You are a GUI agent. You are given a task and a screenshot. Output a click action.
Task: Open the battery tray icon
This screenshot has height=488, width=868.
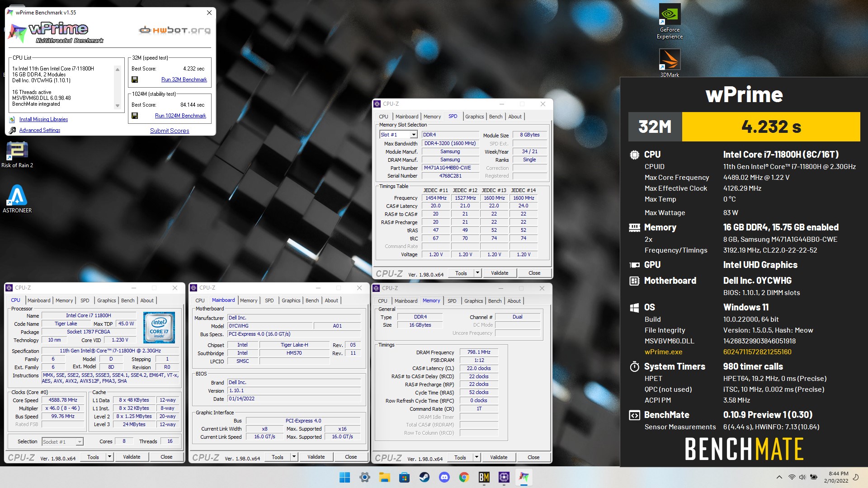(814, 477)
